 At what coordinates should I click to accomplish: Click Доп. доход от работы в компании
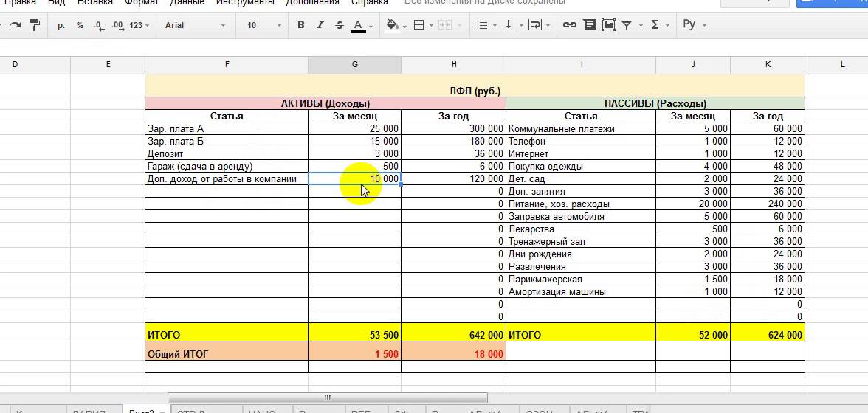point(227,179)
